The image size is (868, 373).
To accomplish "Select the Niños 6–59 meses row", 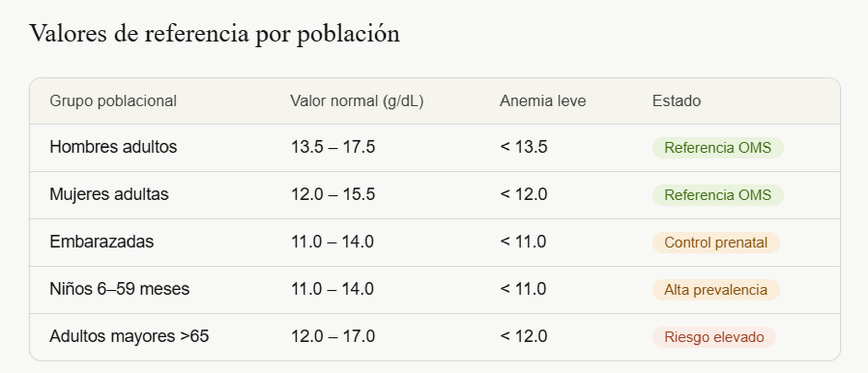I will pos(435,290).
